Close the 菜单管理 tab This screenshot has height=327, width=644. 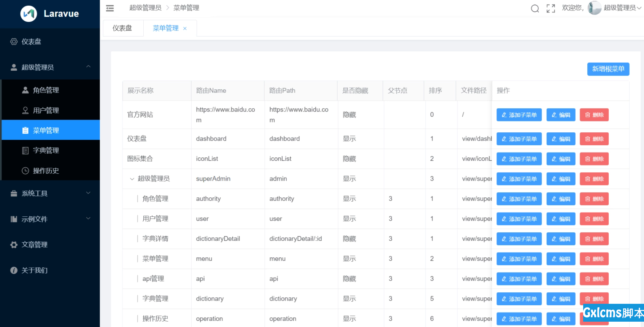[x=185, y=29]
